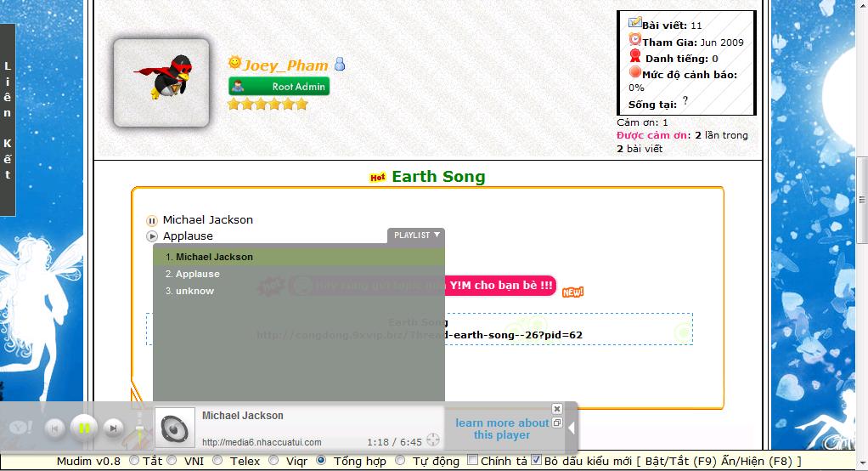
Task: Collapse player bar with the side arrow
Action: [572, 428]
